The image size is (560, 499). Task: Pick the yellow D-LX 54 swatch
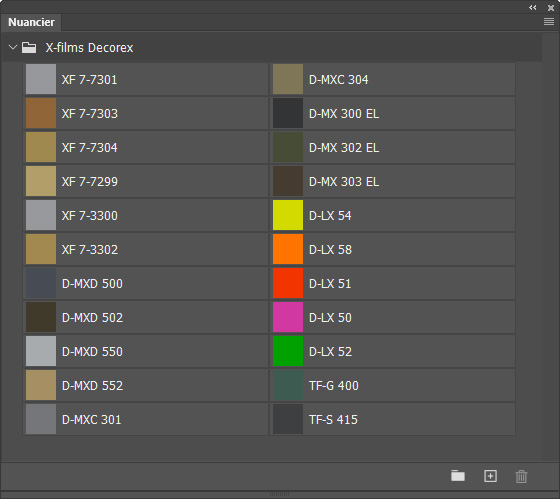(288, 215)
